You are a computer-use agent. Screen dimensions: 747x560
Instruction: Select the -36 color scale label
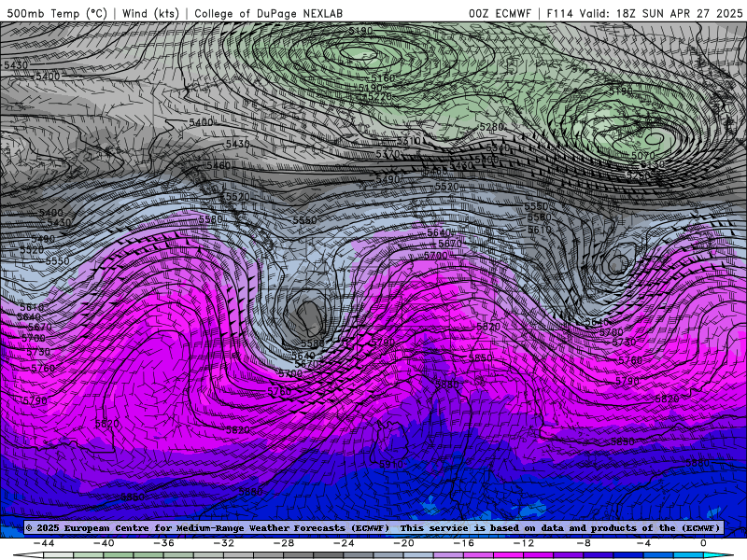coord(163,543)
